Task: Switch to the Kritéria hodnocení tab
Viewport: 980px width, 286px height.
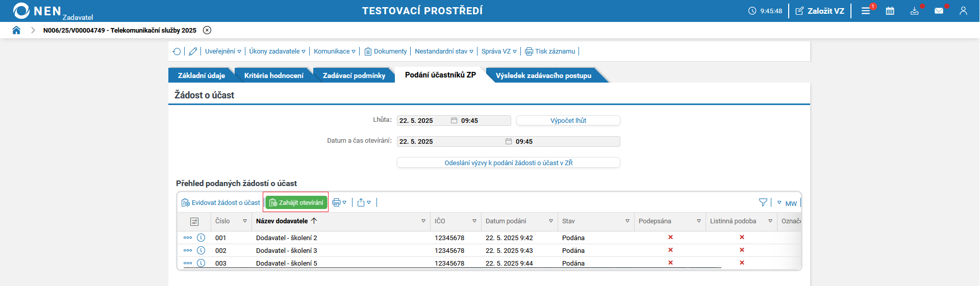Action: click(x=273, y=75)
